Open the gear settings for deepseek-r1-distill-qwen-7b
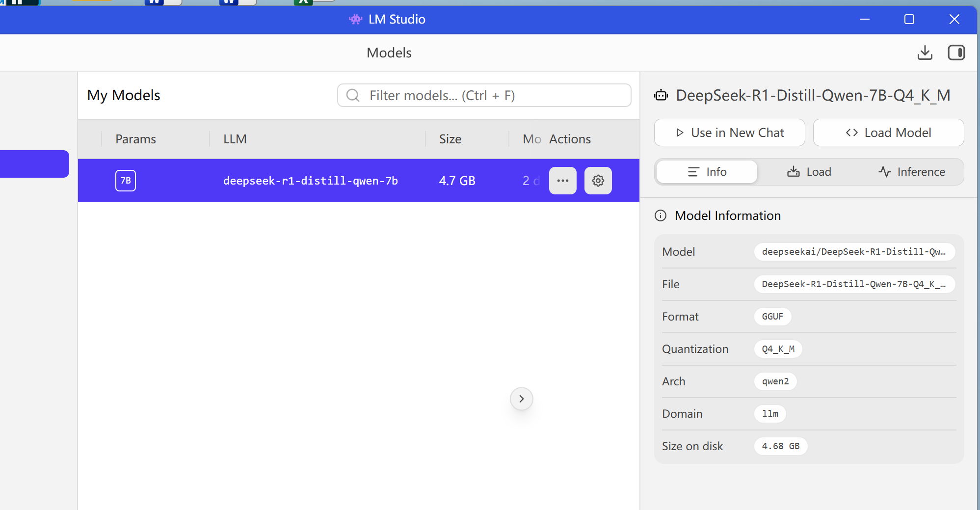Viewport: 980px width, 510px height. [598, 181]
